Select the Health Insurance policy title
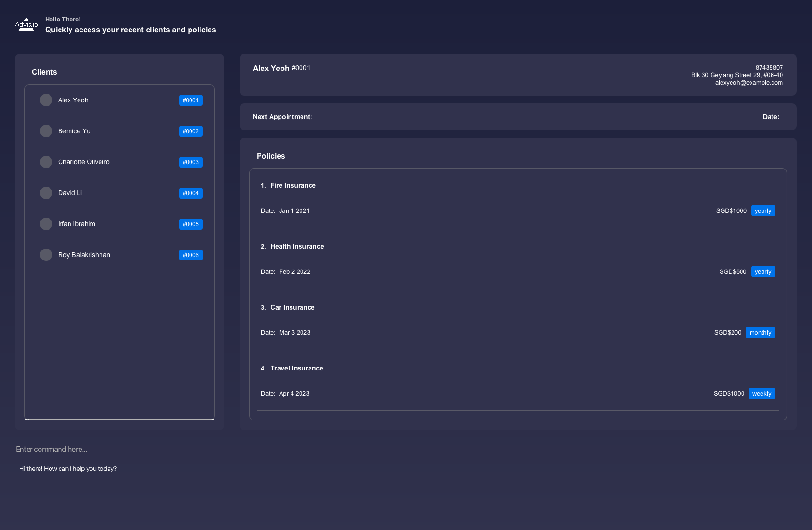 coord(297,246)
